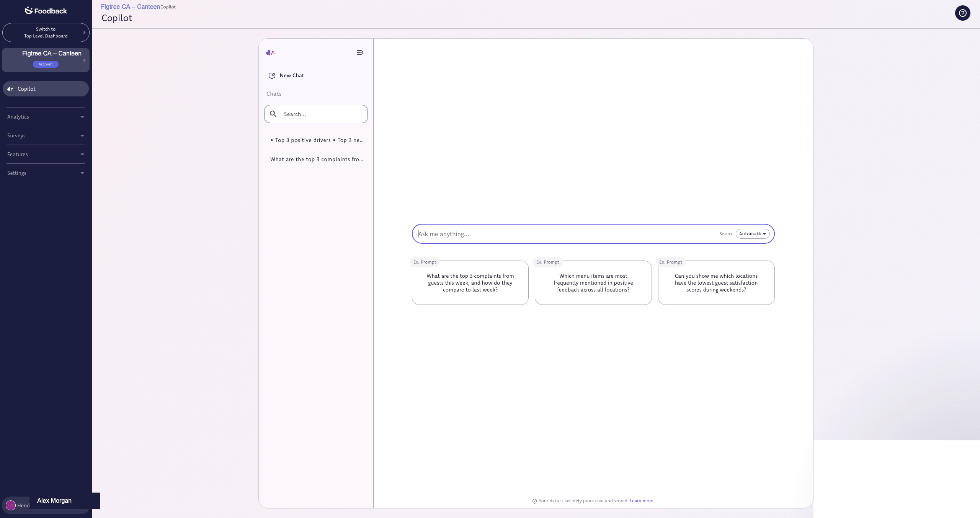The height and width of the screenshot is (518, 980).
Task: Open the Figtree CA – Canteen account switcher
Action: (46, 60)
